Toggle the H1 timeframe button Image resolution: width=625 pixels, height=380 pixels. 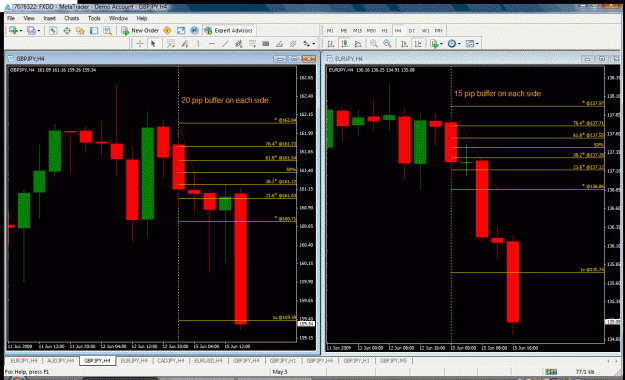click(x=385, y=31)
